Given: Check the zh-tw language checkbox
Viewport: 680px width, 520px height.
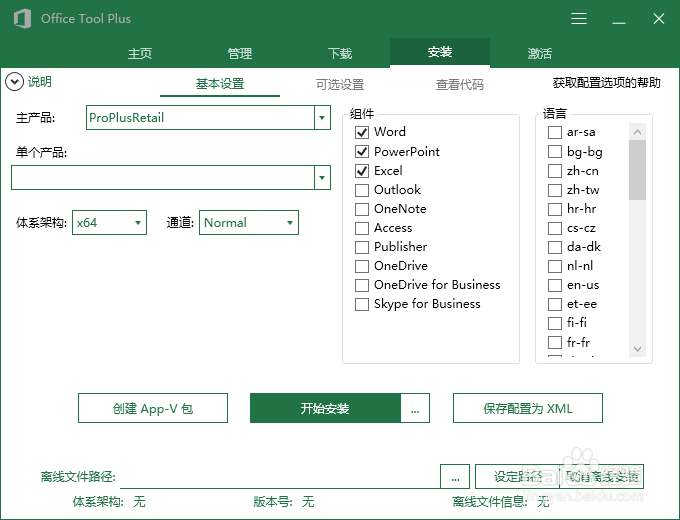Looking at the screenshot, I should pyautogui.click(x=555, y=190).
